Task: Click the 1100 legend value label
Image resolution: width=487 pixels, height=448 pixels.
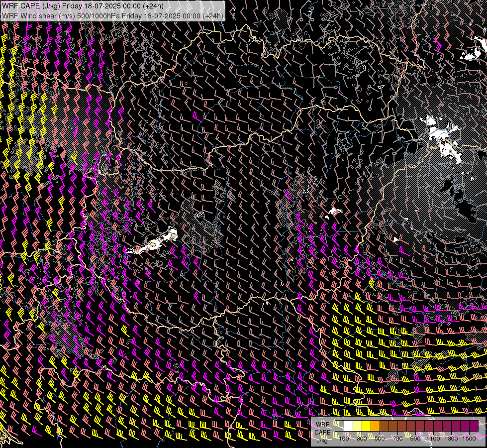Action: [x=433, y=439]
